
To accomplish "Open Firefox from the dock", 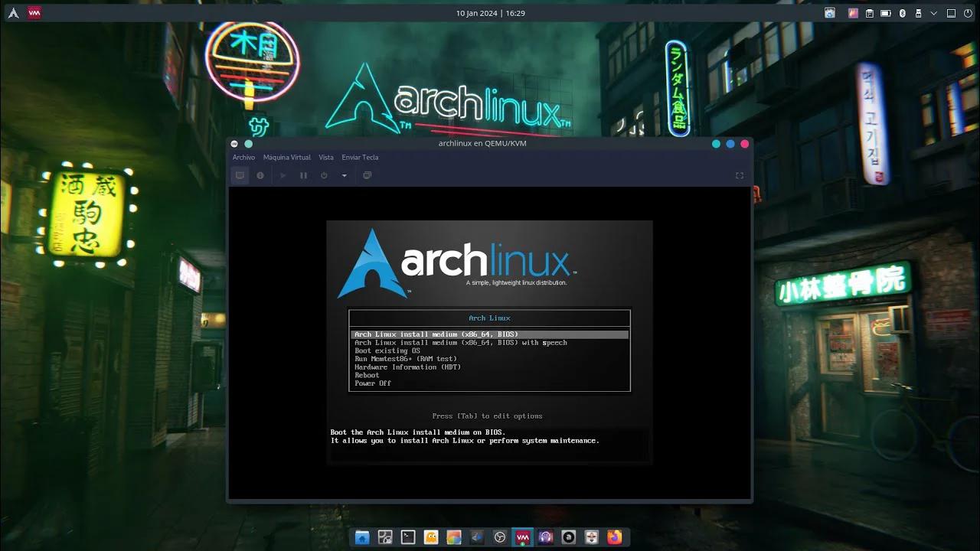I will [614, 537].
